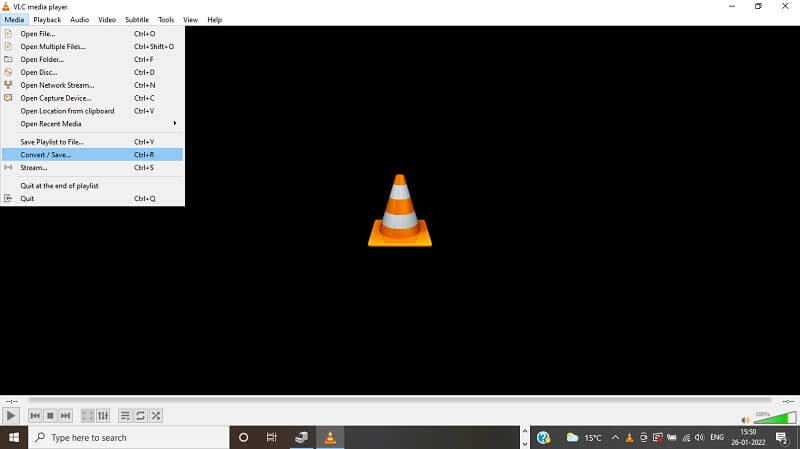Click the system volume tray icon
The image size is (800, 449).
(x=699, y=438)
